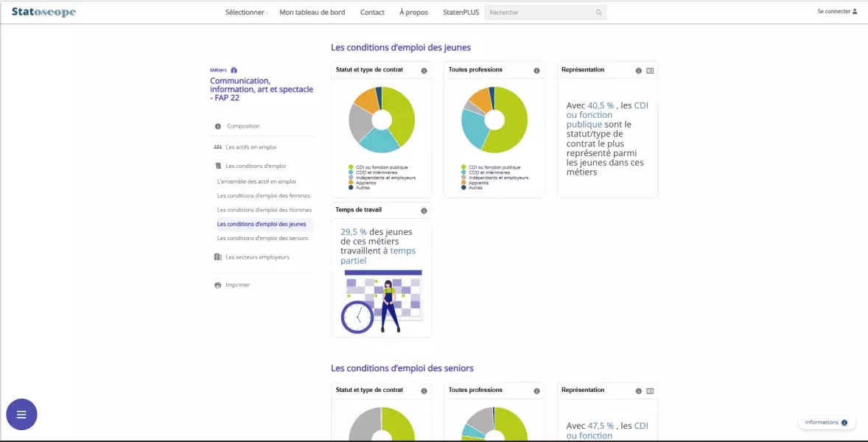Click the Métiers icon beside the heading

234,70
